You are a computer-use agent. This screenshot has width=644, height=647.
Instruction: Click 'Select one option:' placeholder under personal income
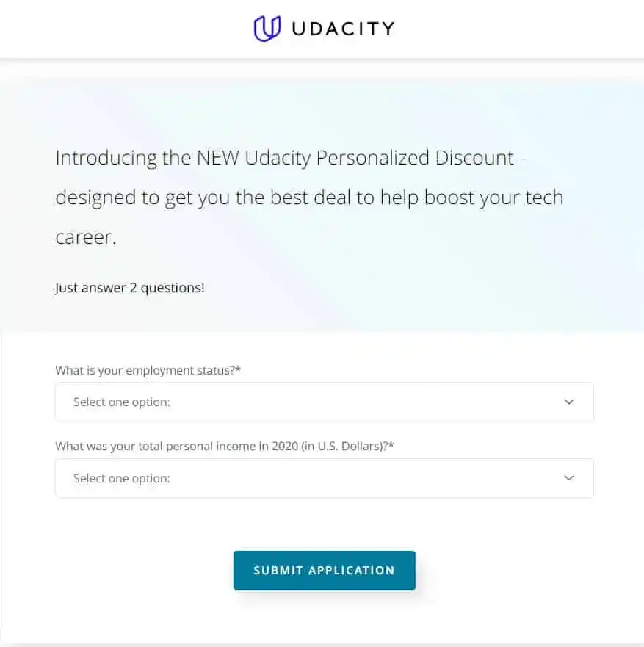(122, 479)
